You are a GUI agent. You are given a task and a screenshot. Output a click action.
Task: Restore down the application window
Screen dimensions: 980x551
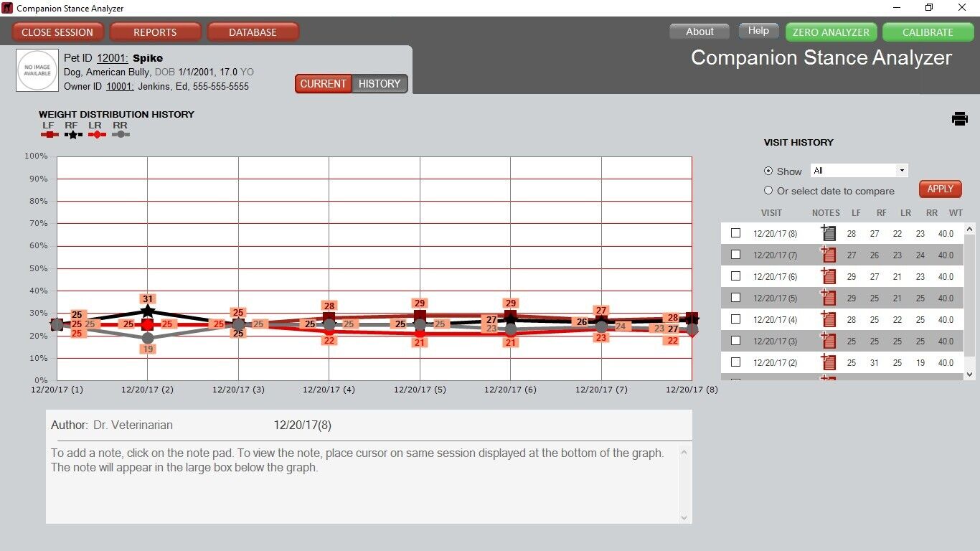click(x=929, y=8)
